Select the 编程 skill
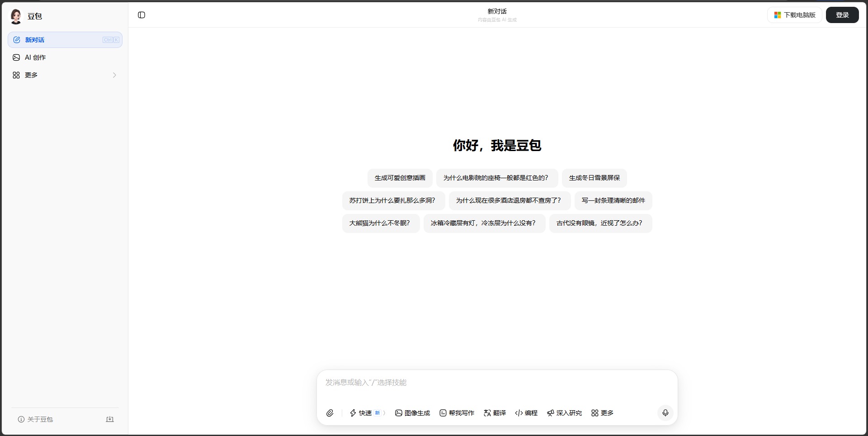 (526, 413)
